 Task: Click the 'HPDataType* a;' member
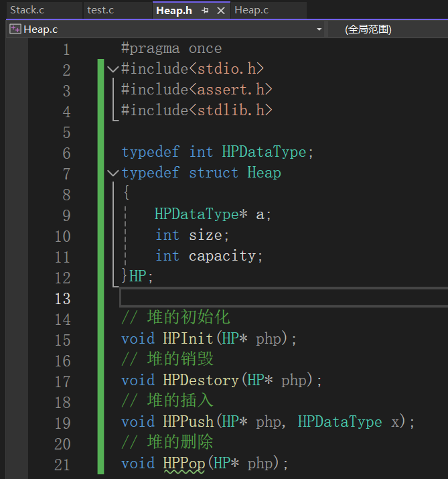pos(212,214)
